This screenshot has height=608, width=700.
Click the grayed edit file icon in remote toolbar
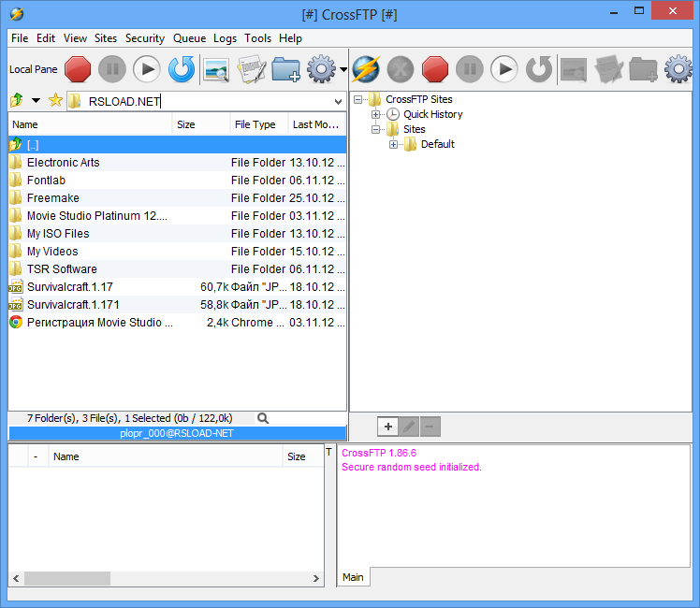608,69
